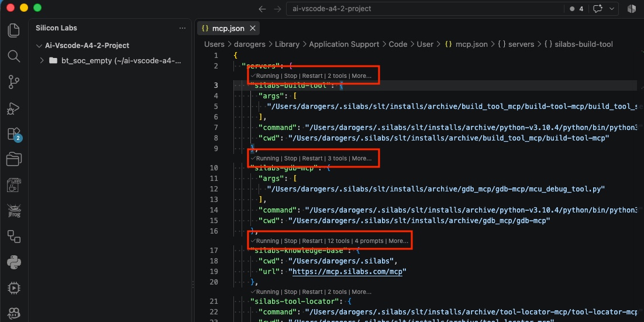Click the "command" key on line 14
This screenshot has width=644, height=322.
(277, 210)
